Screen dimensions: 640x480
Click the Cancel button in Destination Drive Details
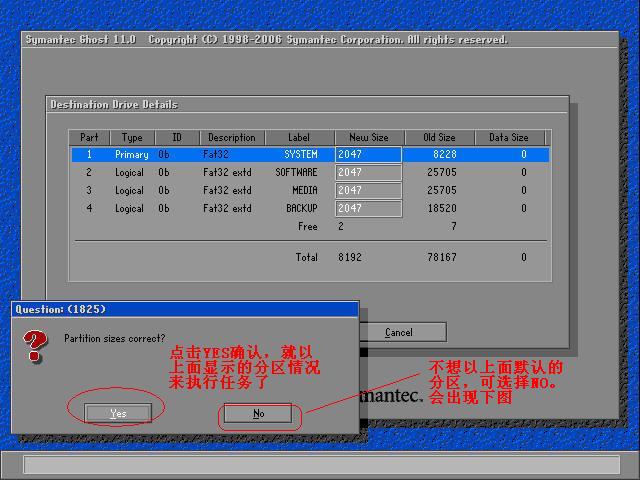click(x=398, y=332)
